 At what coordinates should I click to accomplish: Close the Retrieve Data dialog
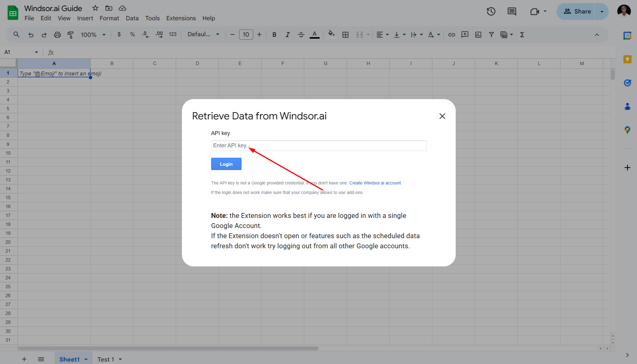click(x=442, y=116)
